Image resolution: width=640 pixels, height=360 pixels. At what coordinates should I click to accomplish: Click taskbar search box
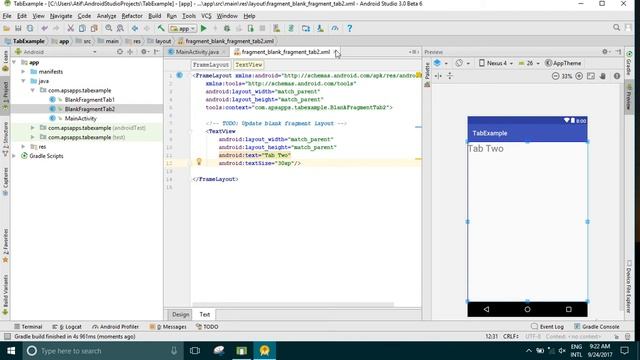(x=102, y=351)
